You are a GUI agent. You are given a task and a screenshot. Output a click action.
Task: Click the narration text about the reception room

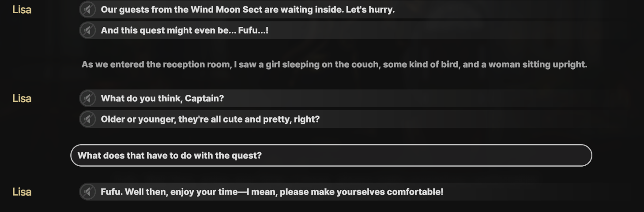334,65
